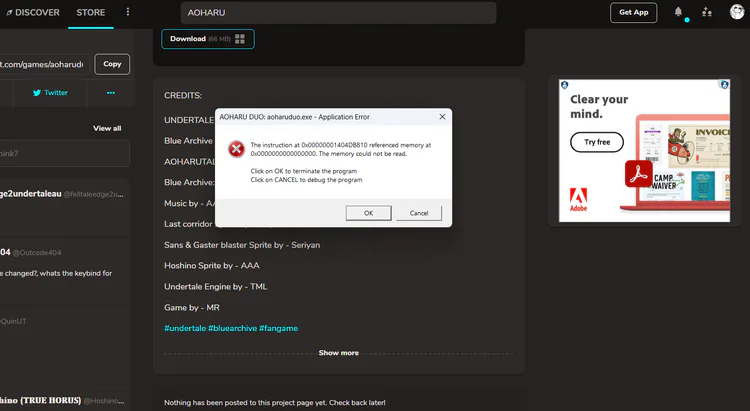Select the 'Sans & Gaster blaster Sprite by - Seriyan' line
Screen dimensions: 750x411
242,245
